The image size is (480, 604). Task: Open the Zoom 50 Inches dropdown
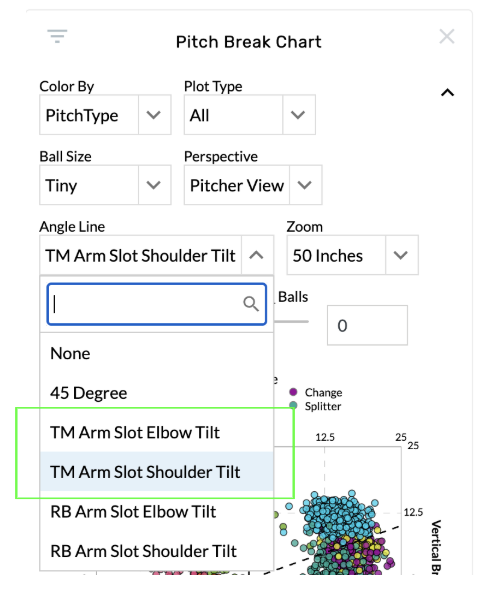(x=352, y=255)
